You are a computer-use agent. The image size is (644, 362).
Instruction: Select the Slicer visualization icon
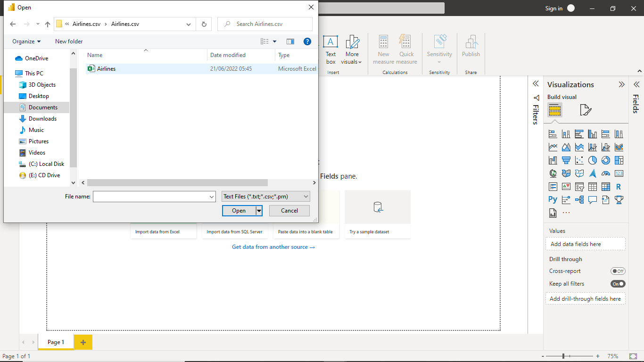coord(579,186)
